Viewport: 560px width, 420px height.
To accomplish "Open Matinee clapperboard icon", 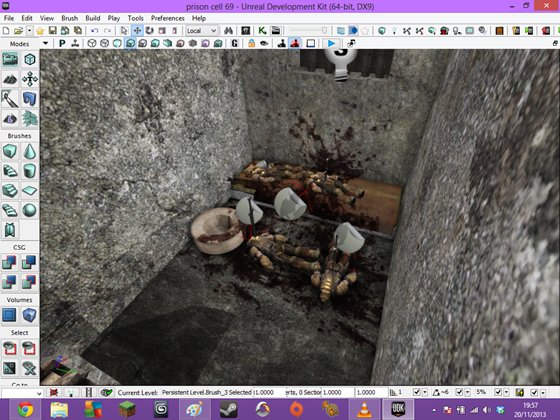I will pyautogui.click(x=276, y=31).
